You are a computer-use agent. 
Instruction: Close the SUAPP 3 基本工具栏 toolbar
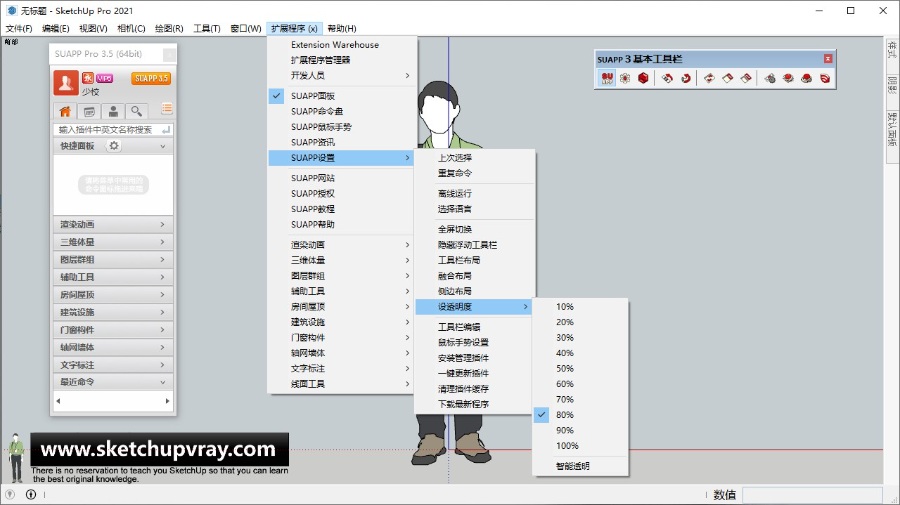[x=828, y=59]
